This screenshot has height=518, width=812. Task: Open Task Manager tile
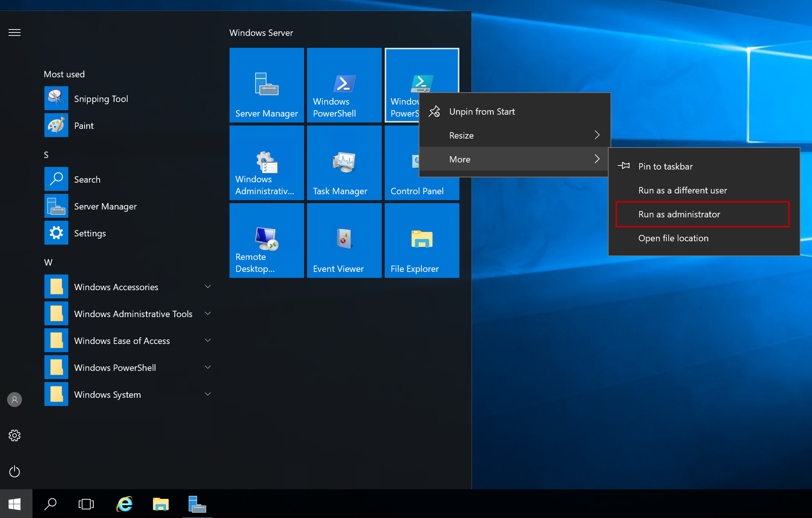[344, 163]
